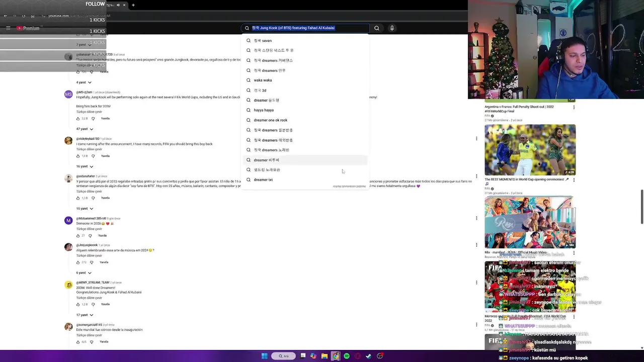The width and height of the screenshot is (644, 362).
Task: Reply (Yanıtla) to @somergarcia8145 comment
Action: point(104,342)
